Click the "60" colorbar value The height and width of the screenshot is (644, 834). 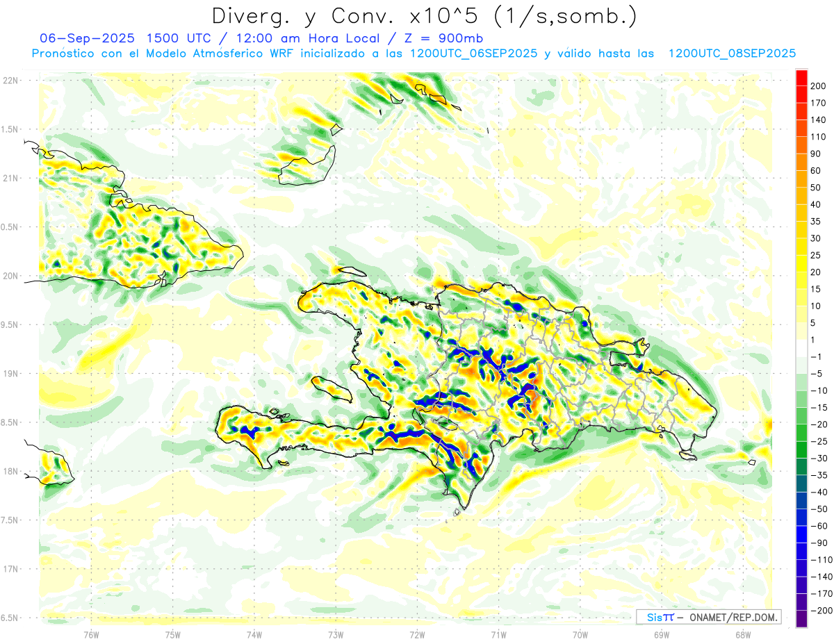tap(817, 171)
